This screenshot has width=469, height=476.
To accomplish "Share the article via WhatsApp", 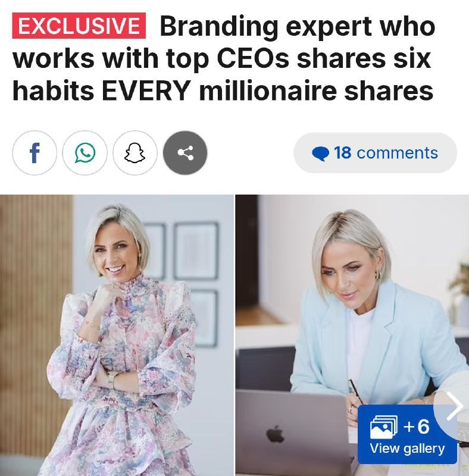I will [85, 153].
